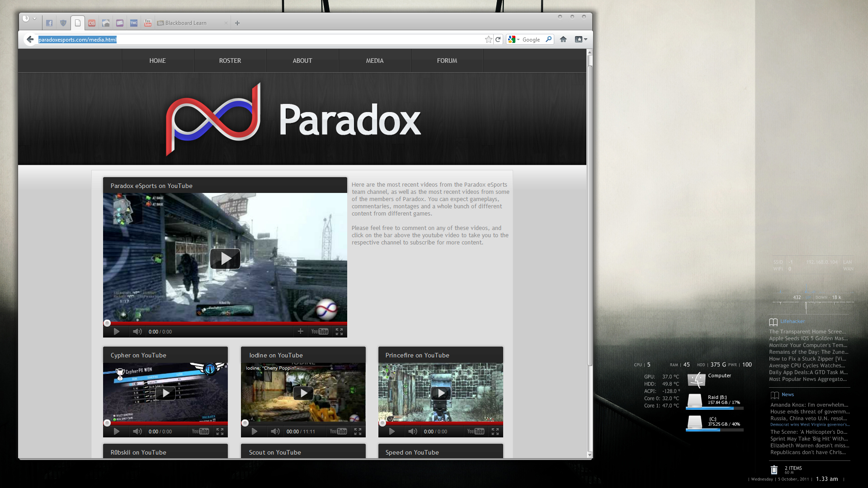Click the address bar URL field

click(260, 39)
